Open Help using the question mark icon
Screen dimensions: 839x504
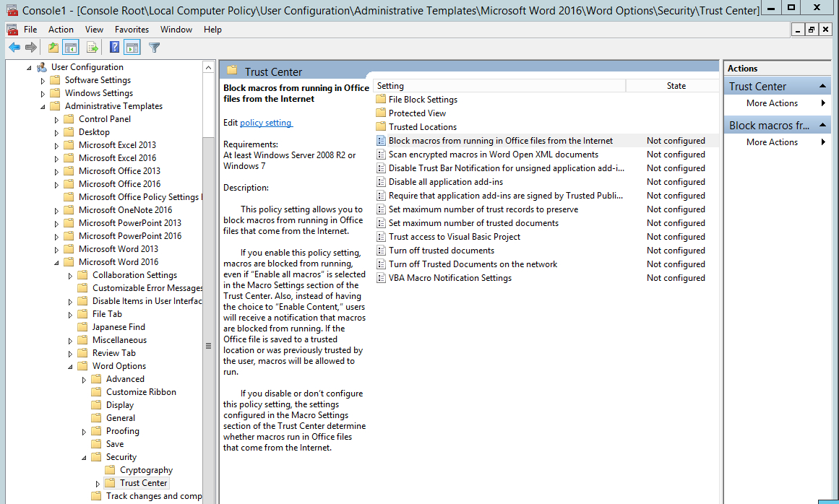(x=113, y=47)
